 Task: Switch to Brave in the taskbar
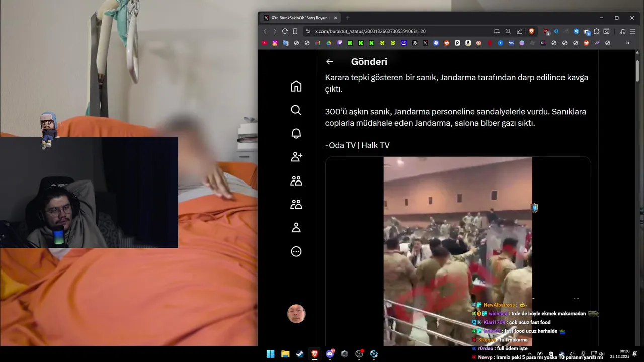(315, 354)
